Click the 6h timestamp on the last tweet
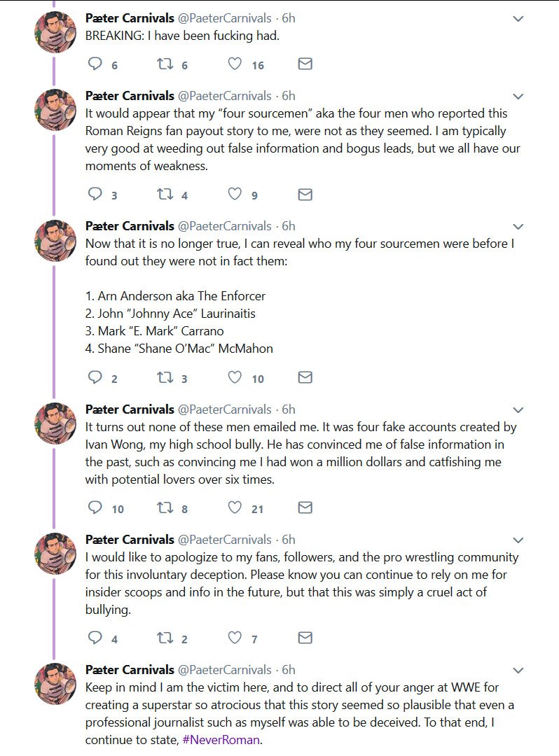The image size is (559, 756). click(x=288, y=670)
